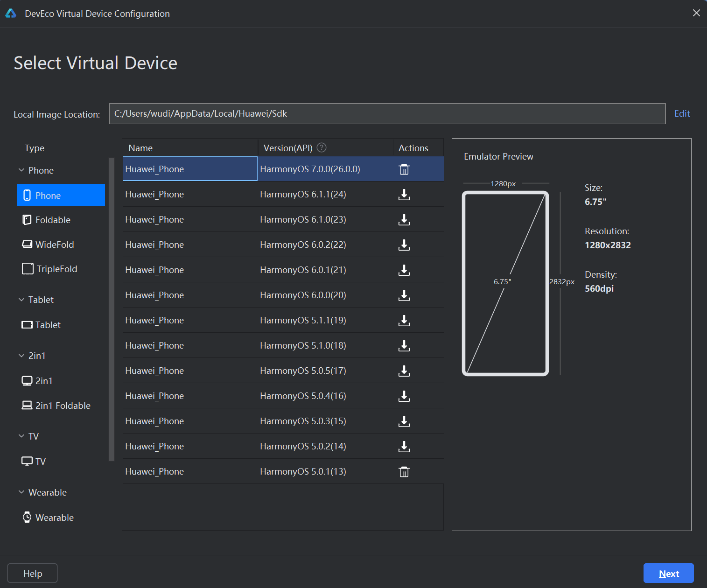The width and height of the screenshot is (707, 588).
Task: Download the HarmonyOS 6.0.0(20) image
Action: pos(404,295)
